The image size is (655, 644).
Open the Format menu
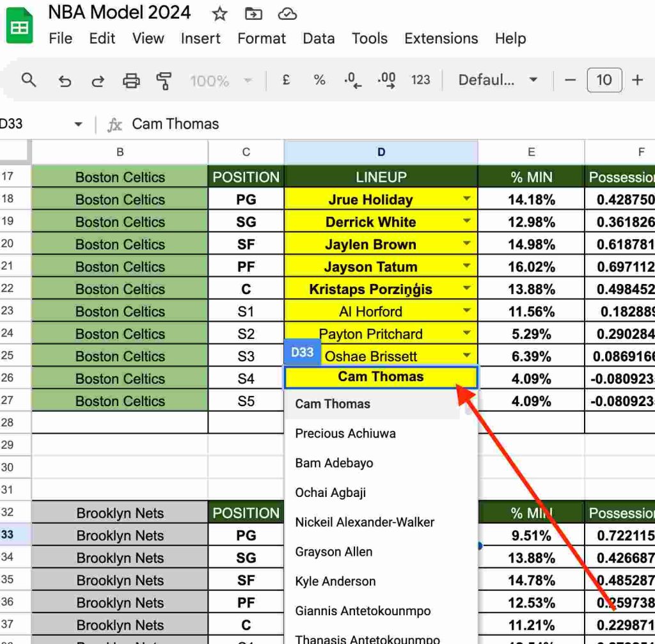262,38
